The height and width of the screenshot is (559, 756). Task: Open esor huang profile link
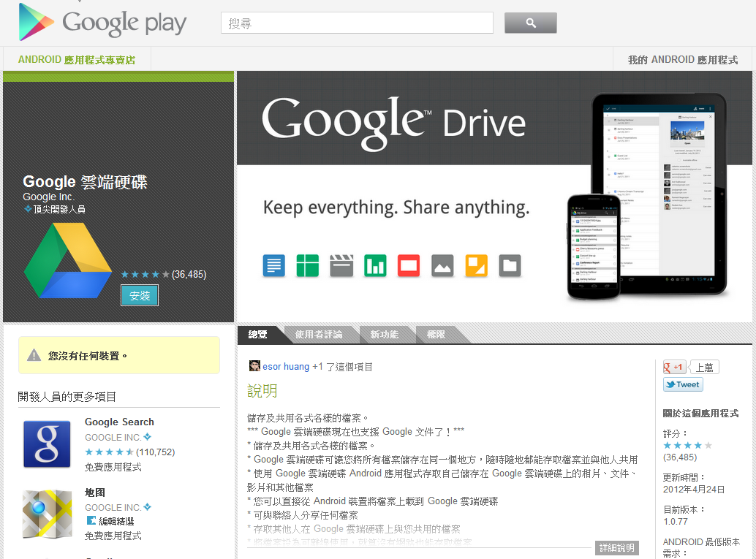[286, 367]
